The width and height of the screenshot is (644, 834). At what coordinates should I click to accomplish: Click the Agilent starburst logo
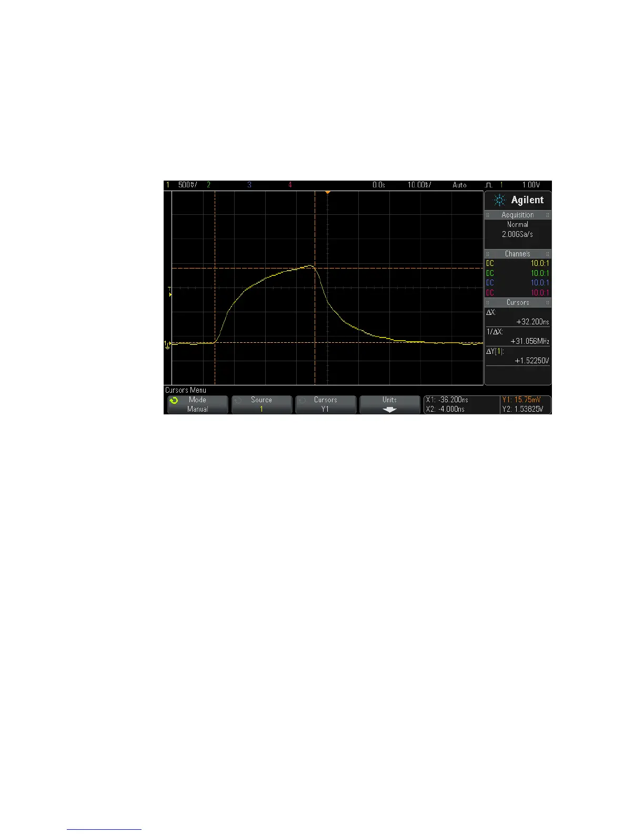click(x=500, y=200)
